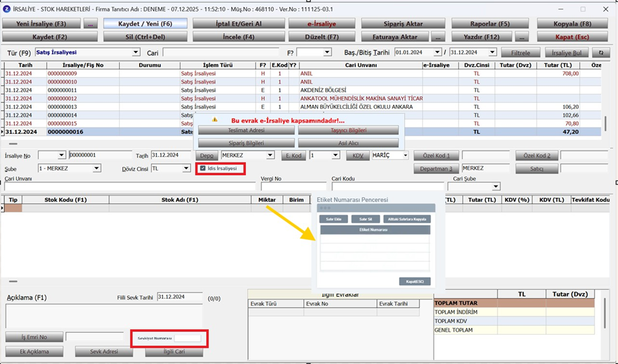Click the Depo button
Image resolution: width=618 pixels, height=364 pixels.
coord(207,156)
